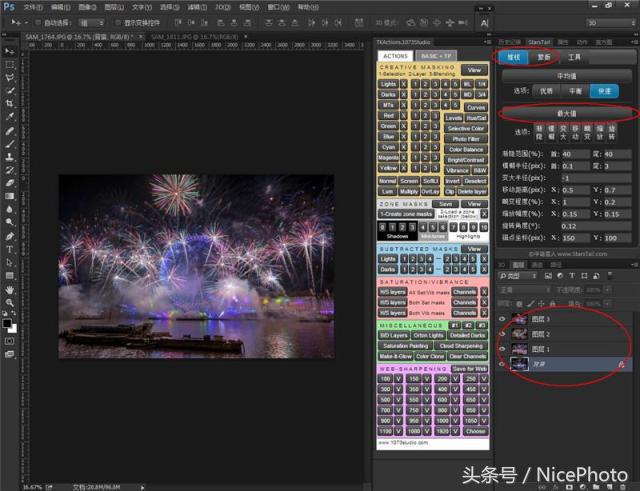Select the Path Selection tool

(x=9, y=262)
